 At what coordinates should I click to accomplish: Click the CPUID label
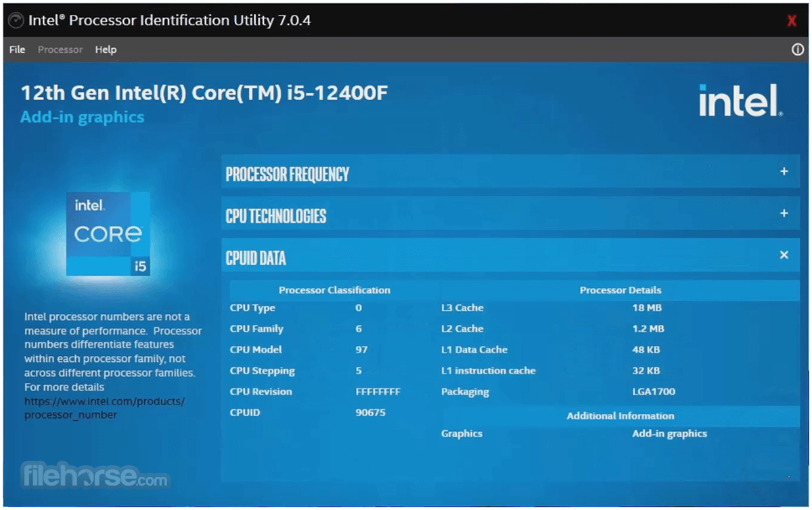(x=245, y=413)
